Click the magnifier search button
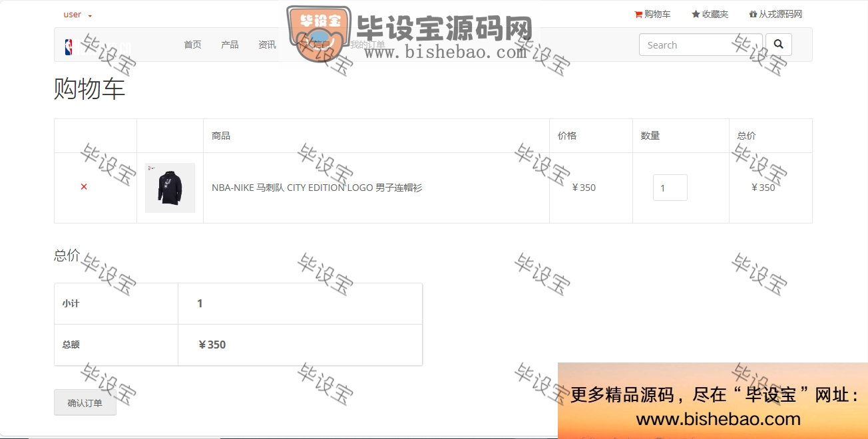868x439 pixels. (x=779, y=45)
